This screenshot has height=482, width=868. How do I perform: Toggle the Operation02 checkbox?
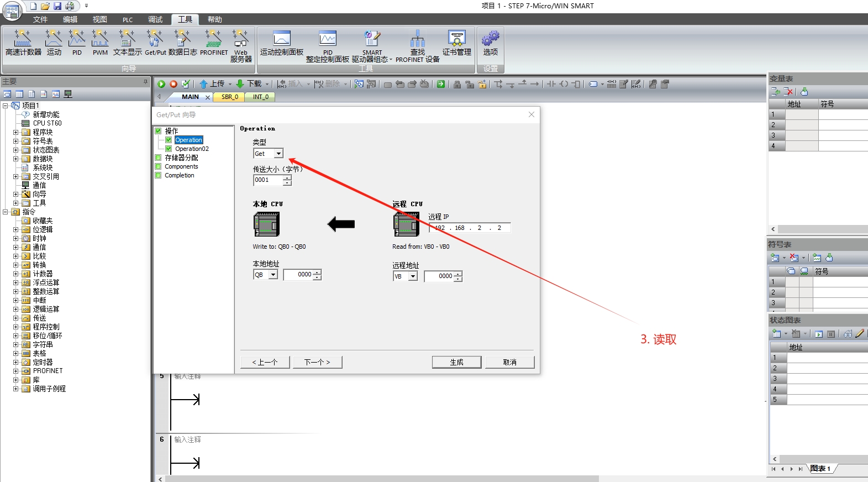point(169,149)
